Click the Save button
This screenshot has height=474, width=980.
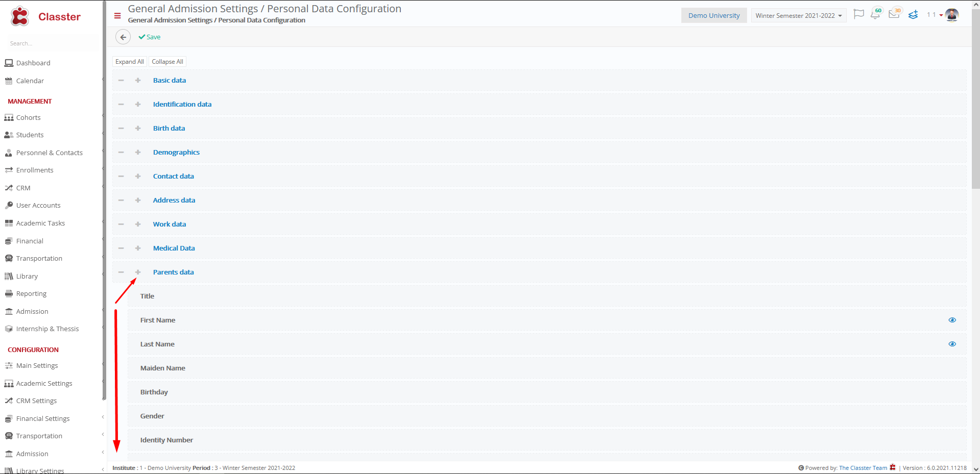click(149, 37)
